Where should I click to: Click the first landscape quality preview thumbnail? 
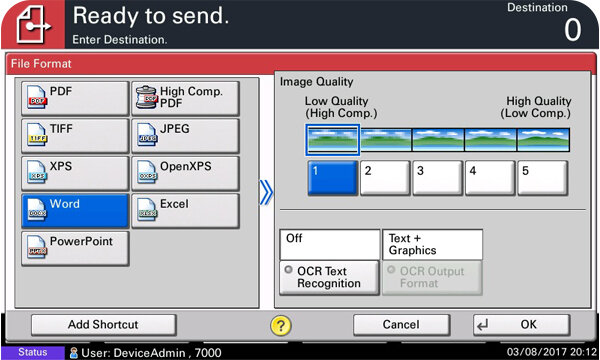(333, 140)
